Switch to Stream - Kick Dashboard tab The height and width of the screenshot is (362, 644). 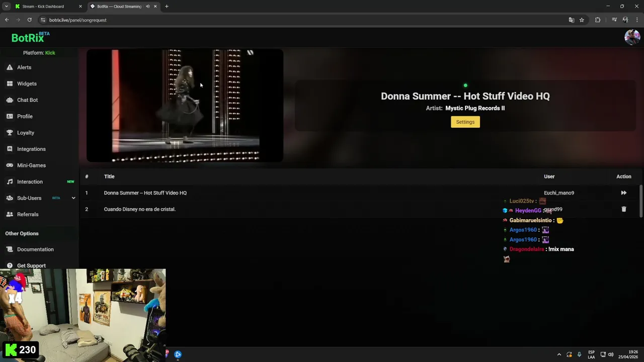(43, 7)
